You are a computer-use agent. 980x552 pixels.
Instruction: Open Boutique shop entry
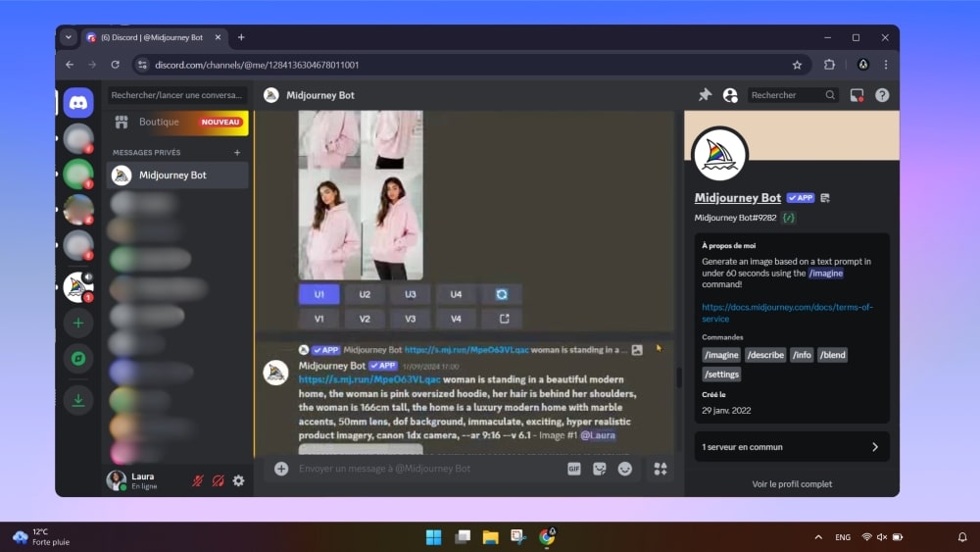pyautogui.click(x=178, y=122)
